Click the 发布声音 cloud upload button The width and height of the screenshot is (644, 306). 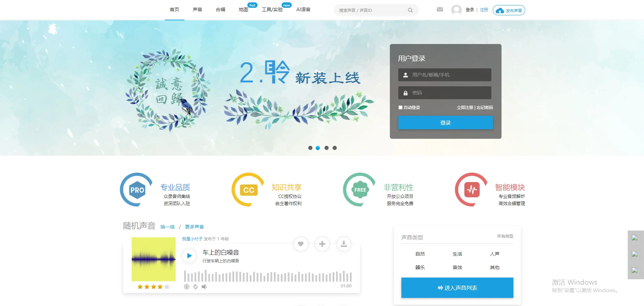(x=509, y=10)
